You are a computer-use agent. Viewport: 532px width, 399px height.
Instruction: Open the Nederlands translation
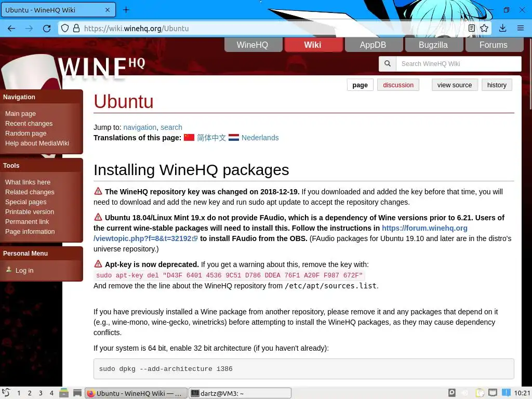click(260, 138)
